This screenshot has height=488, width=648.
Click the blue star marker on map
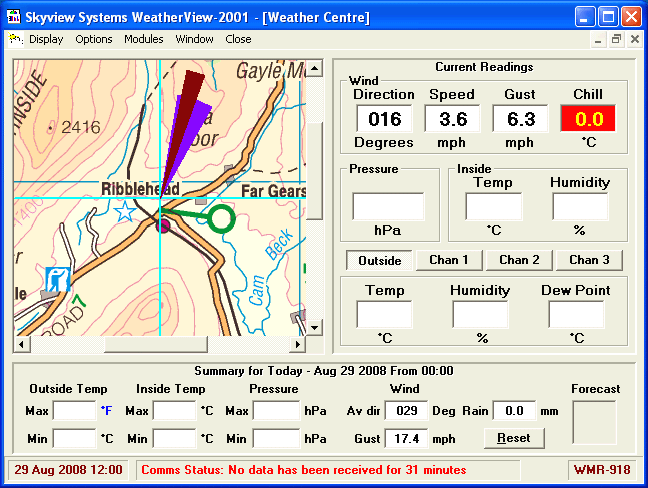tap(125, 212)
